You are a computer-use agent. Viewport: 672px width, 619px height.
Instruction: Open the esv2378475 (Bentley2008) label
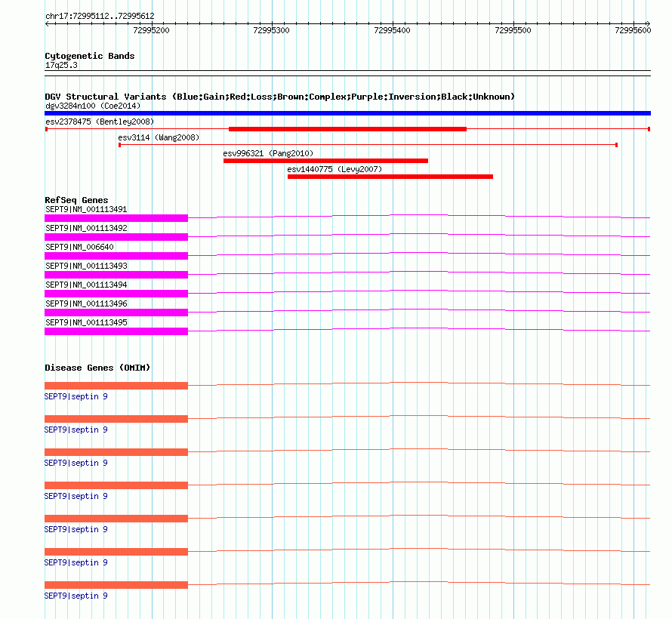pos(100,122)
